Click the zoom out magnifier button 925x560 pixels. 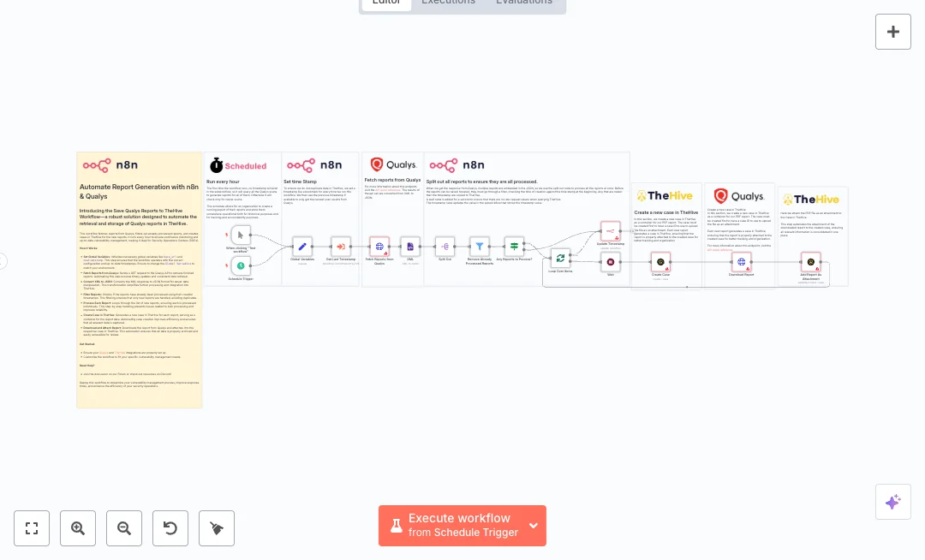[124, 528]
